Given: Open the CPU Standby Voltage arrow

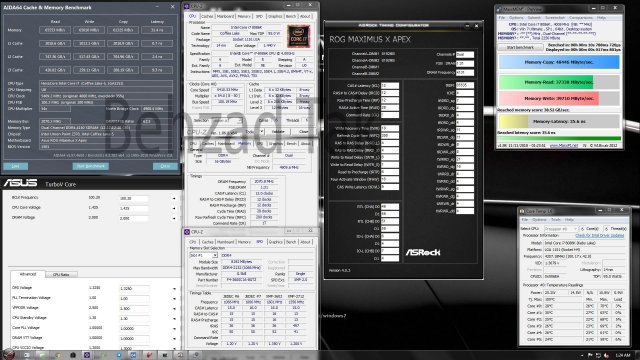Looking at the screenshot, I should point(174,319).
